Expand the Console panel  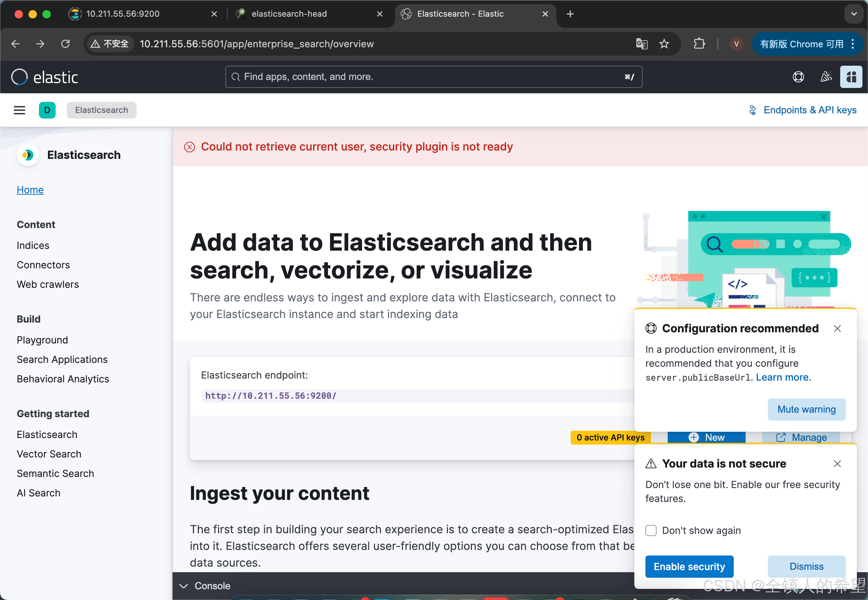[x=205, y=586]
